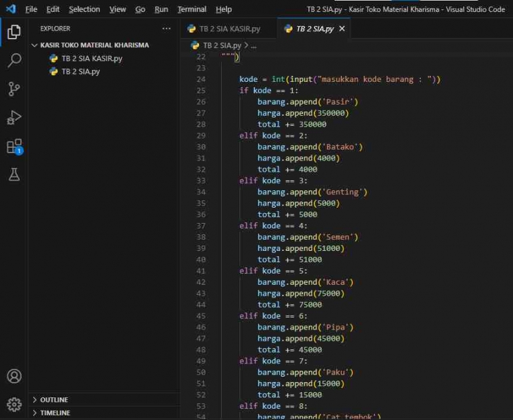Screen dimensions: 513x420
Task: Click 'total += 45000' line
Action: pos(289,350)
